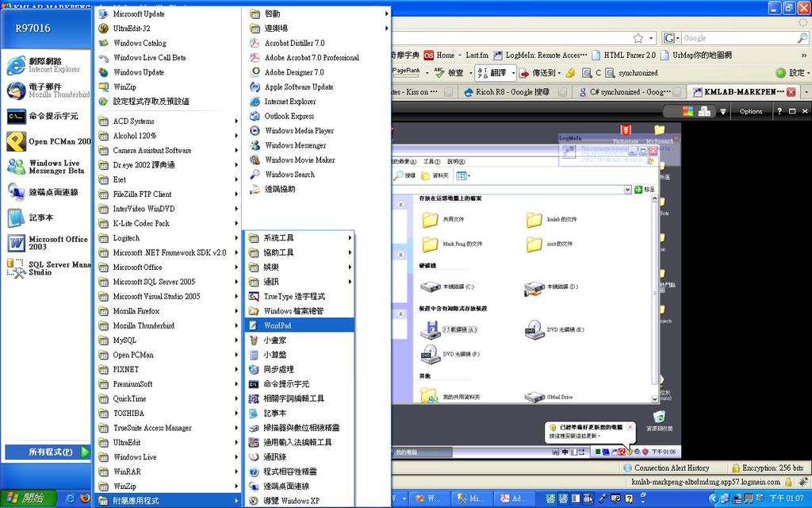
Task: Click the Open PCMan 200 pinned icon
Action: [x=16, y=141]
